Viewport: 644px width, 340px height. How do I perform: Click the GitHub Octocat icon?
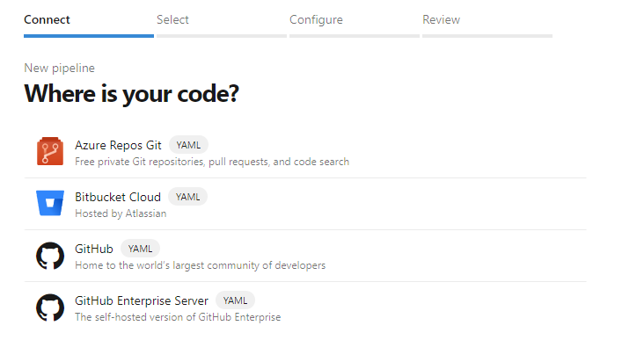click(x=50, y=255)
